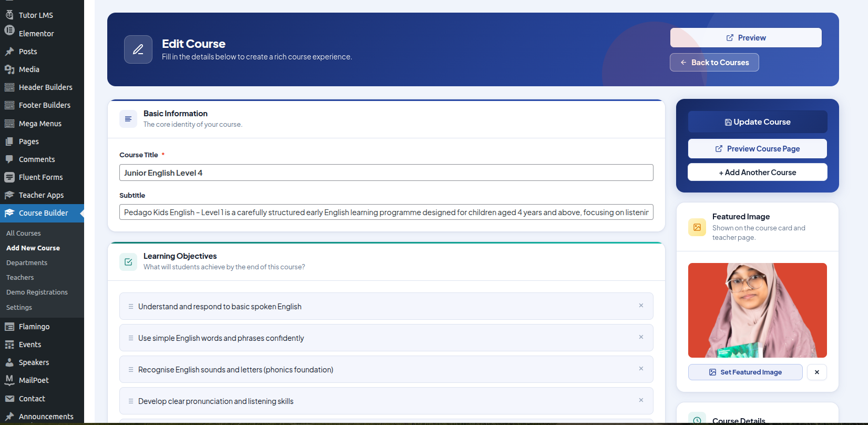This screenshot has height=425, width=868.
Task: Click the Update Course button
Action: pos(758,122)
